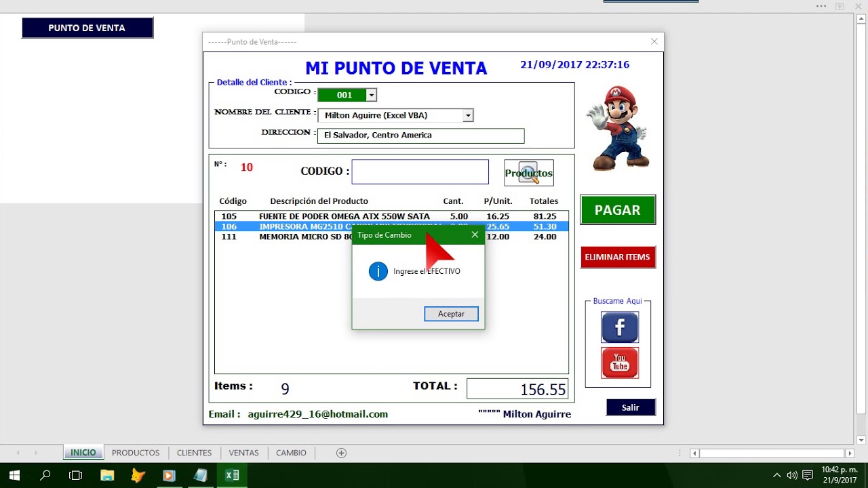
Task: Select the MEMORIA MICRO SD row
Action: [x=391, y=237]
